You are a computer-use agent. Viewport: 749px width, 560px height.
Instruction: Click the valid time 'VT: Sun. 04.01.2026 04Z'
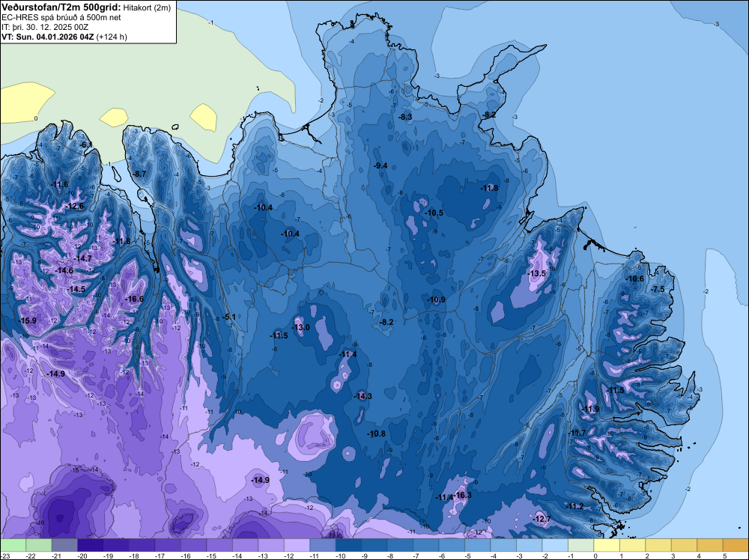48,37
